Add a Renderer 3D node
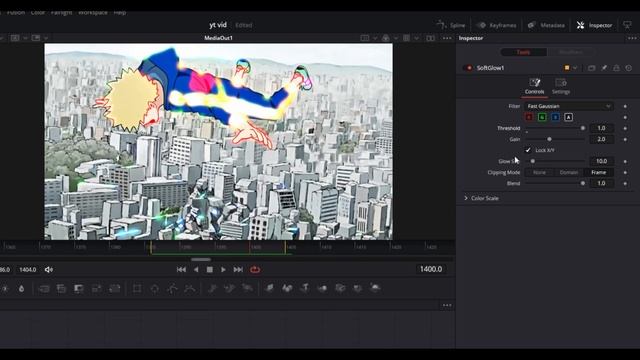Image resolution: width=640 pixels, height=360 pixels. point(375,288)
